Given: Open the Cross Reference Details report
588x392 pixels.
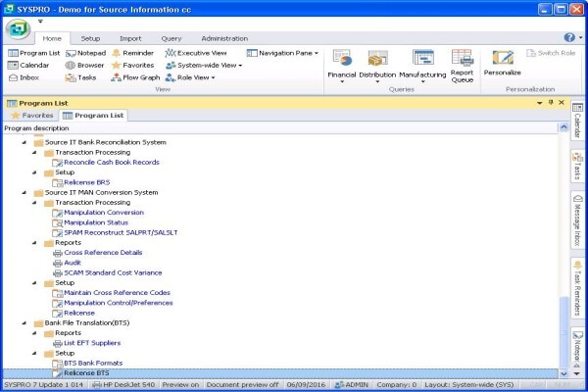Looking at the screenshot, I should click(103, 253).
